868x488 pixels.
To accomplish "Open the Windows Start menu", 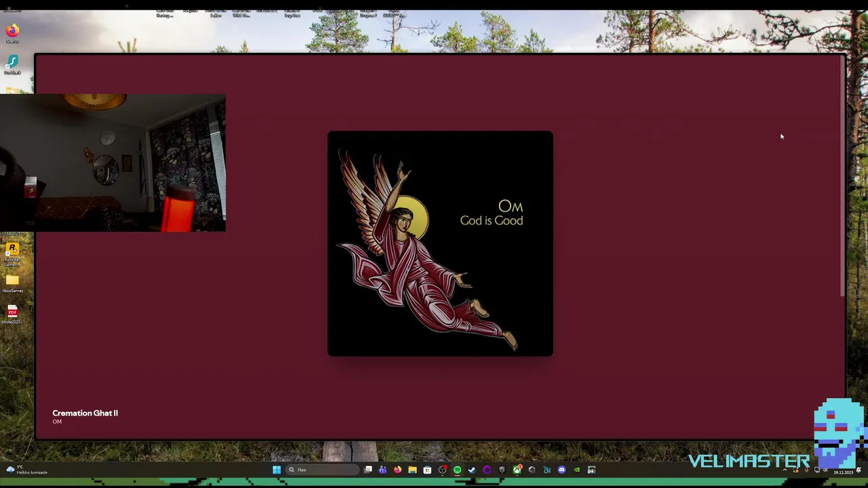I will pos(277,470).
